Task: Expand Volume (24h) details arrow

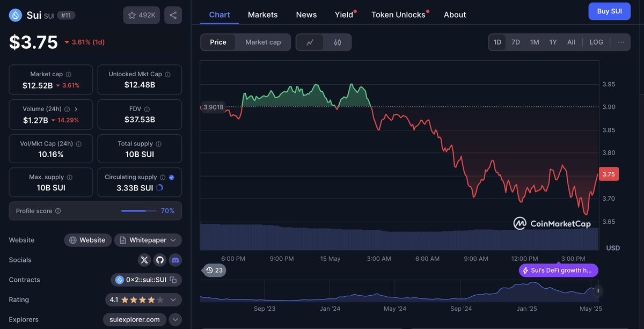Action: coord(76,109)
